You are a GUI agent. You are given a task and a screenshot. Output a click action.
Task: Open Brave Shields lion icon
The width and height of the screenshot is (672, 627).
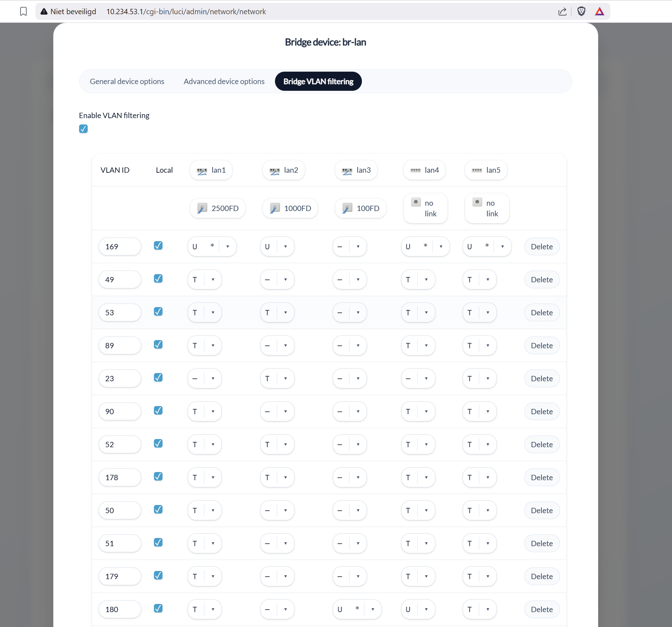tap(581, 12)
